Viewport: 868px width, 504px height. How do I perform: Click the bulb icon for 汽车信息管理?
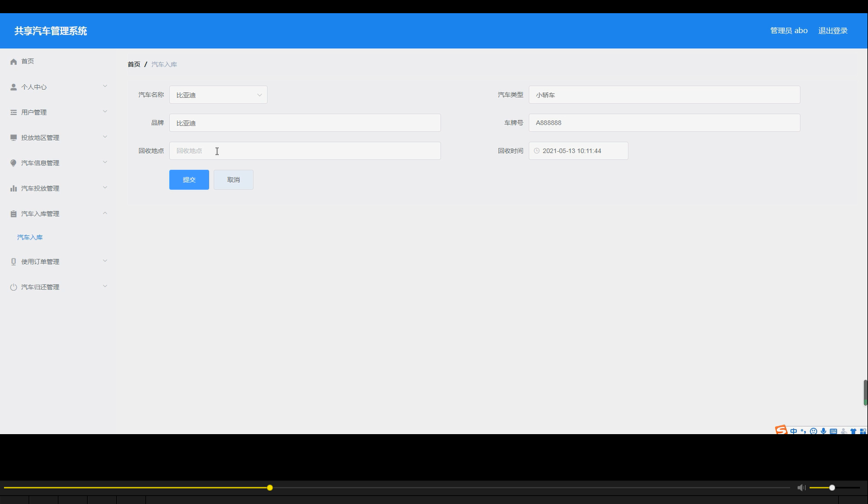tap(14, 163)
